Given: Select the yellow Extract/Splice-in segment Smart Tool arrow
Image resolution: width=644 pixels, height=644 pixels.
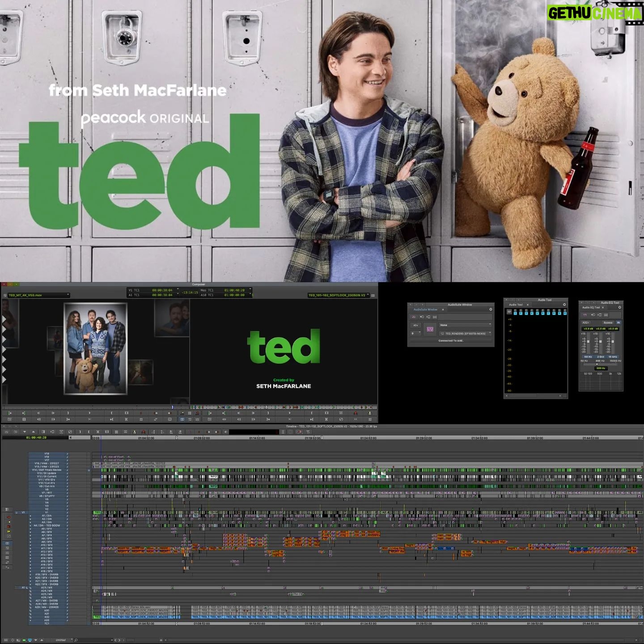Looking at the screenshot, I should pos(8,522).
